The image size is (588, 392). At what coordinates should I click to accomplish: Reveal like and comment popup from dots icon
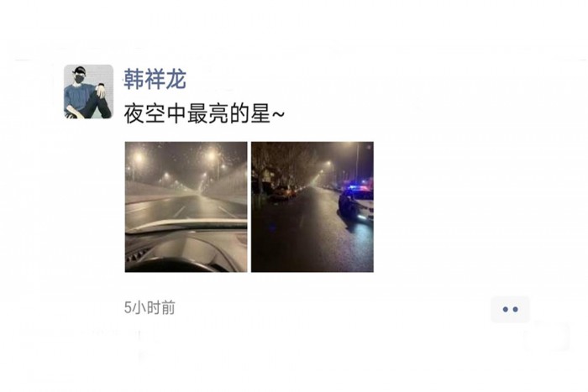tap(510, 309)
